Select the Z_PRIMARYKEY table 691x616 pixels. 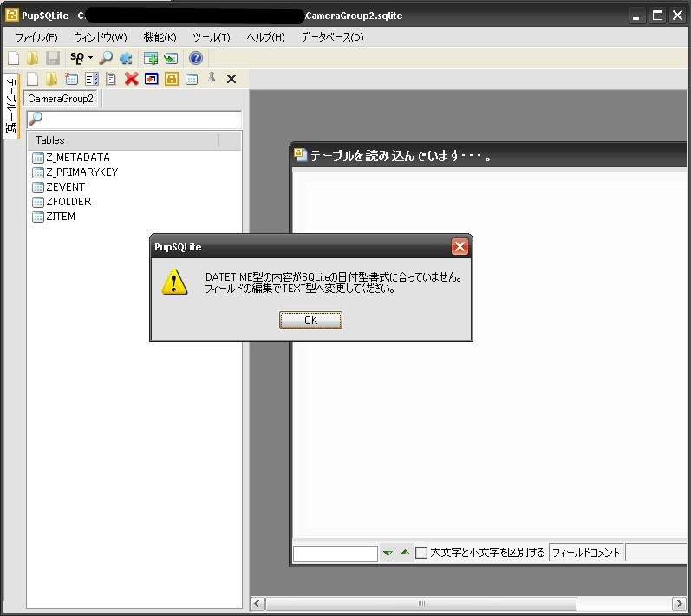(82, 172)
